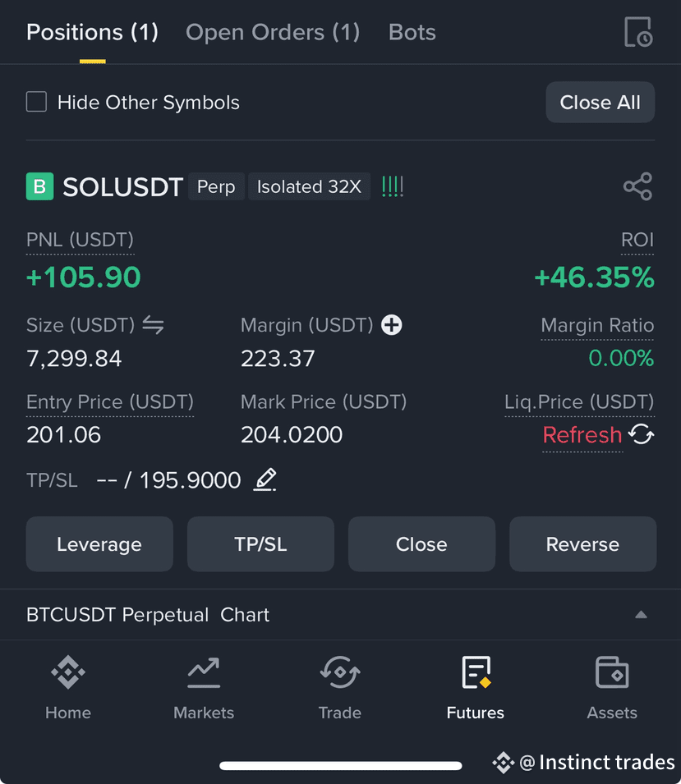Open the order history clock icon

[638, 32]
